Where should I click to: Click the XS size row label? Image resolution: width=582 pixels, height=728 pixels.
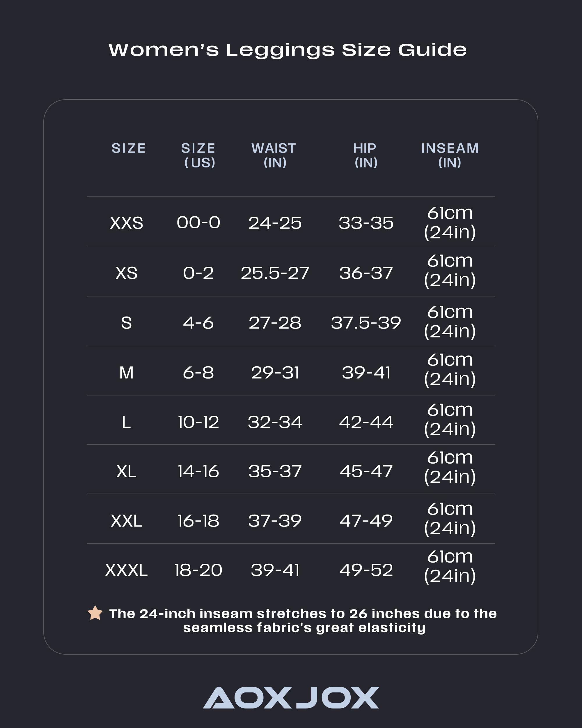tap(127, 273)
